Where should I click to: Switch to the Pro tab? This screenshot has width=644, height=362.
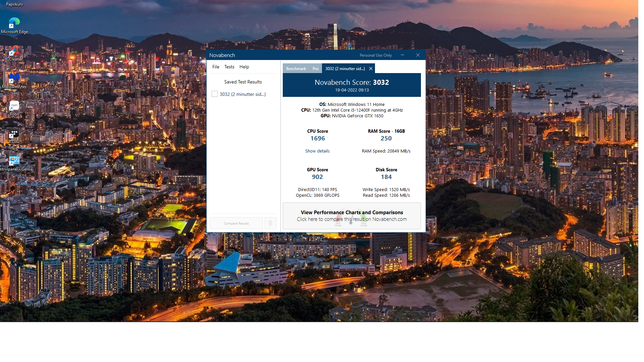click(x=316, y=69)
